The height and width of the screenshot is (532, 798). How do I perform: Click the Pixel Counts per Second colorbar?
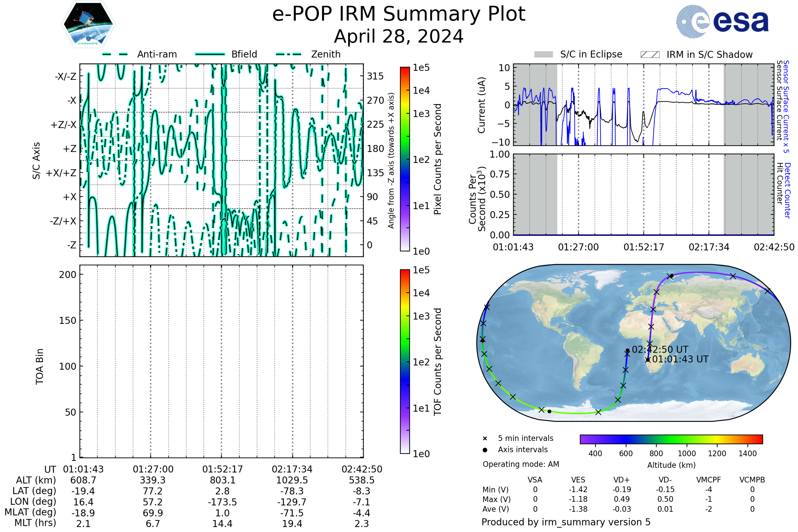[405, 159]
